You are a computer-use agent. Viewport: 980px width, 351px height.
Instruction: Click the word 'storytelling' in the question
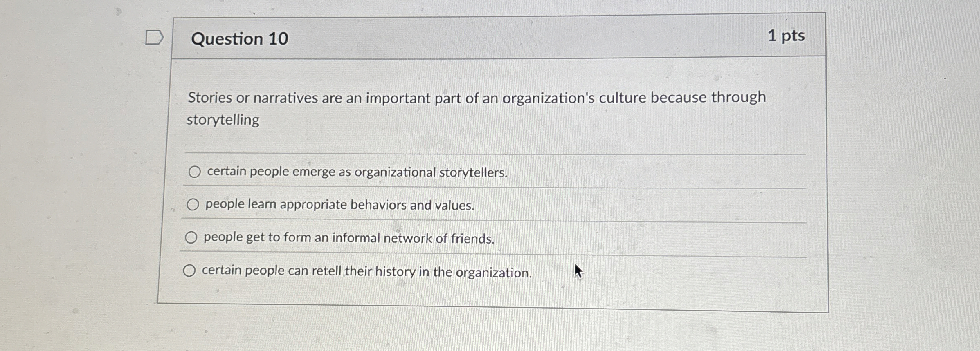(222, 120)
